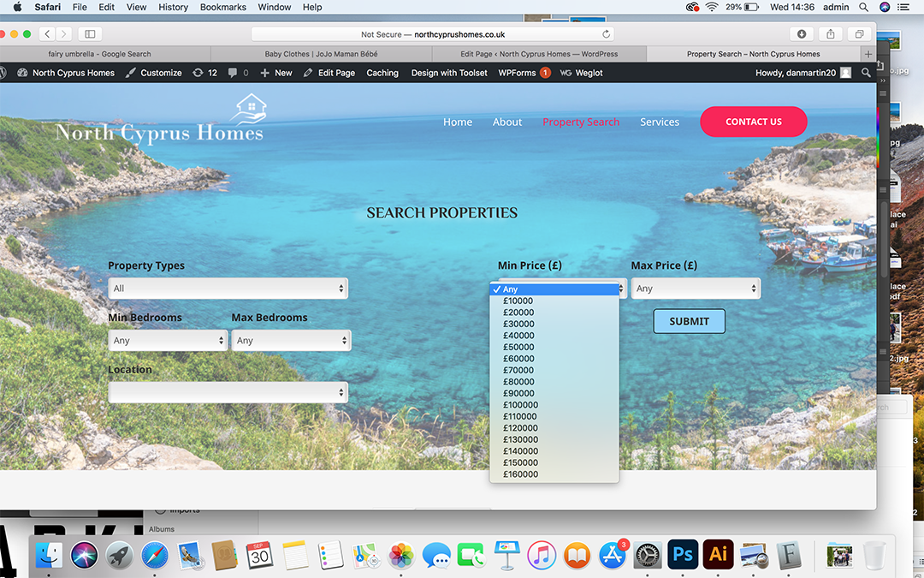The image size is (924, 578).
Task: Open the Notification Center menu bar icon
Action: point(903,7)
